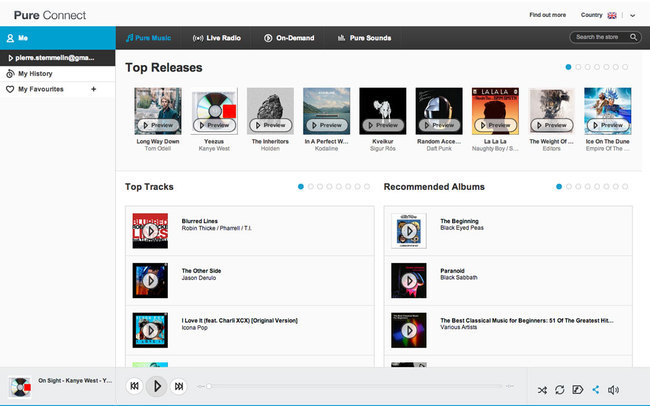Click the UK flag country icon
The width and height of the screenshot is (650, 406).
click(612, 15)
